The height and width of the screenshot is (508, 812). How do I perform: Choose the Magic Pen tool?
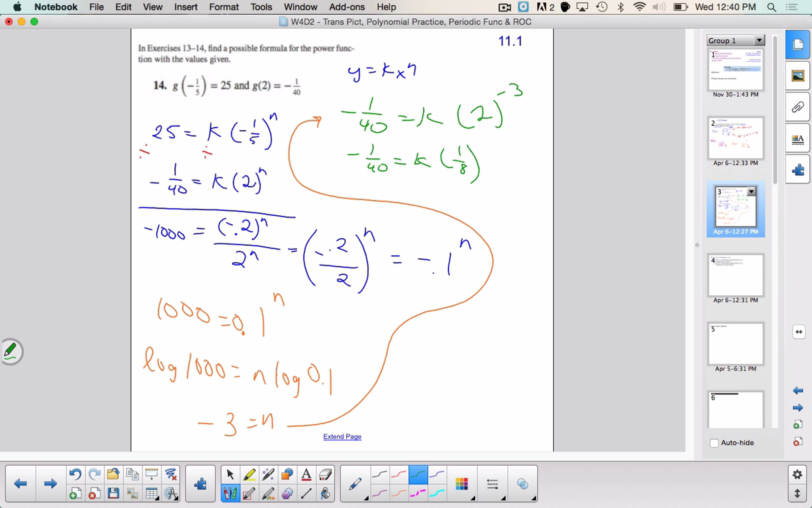click(268, 474)
